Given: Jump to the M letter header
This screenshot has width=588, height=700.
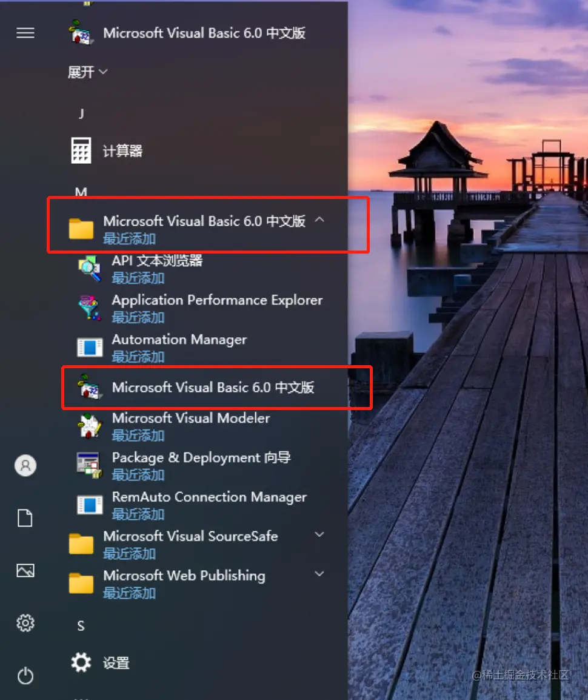Looking at the screenshot, I should (81, 192).
